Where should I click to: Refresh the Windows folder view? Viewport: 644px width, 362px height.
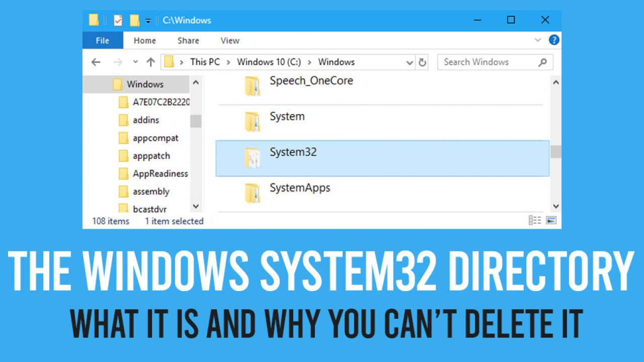(x=423, y=62)
